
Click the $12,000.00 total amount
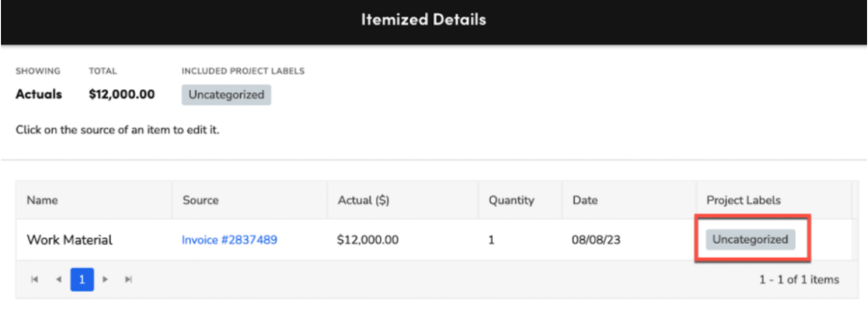coord(121,94)
